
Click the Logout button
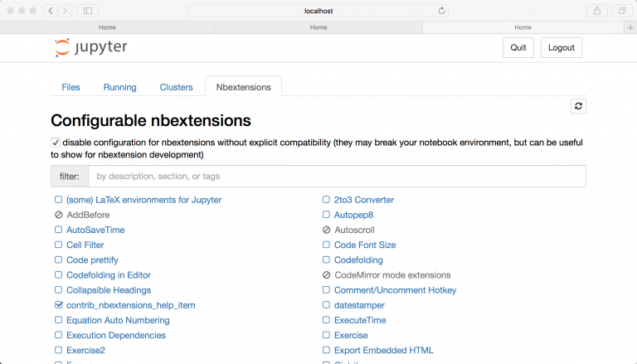pos(561,47)
